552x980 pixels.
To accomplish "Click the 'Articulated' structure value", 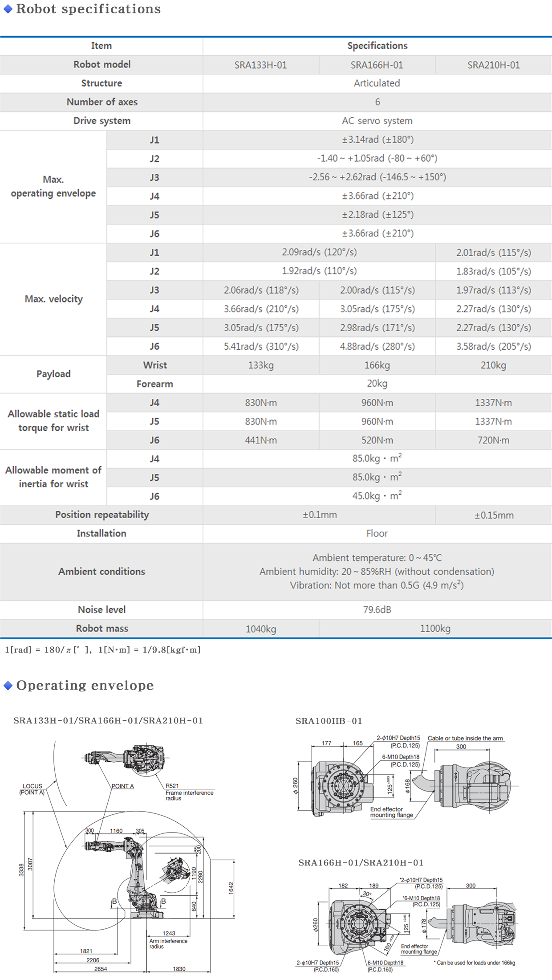I will (377, 83).
